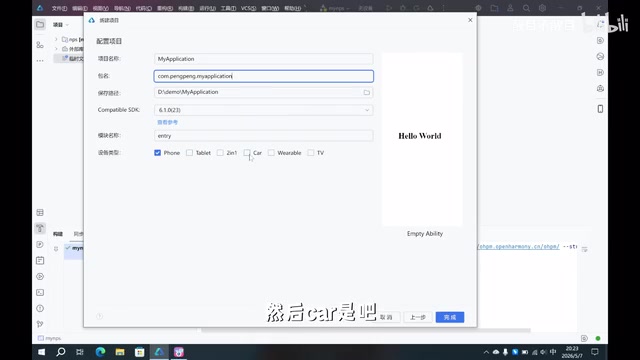Open the Windows notification center icon
Image resolution: width=640 pixels, height=360 pixels.
point(595,352)
